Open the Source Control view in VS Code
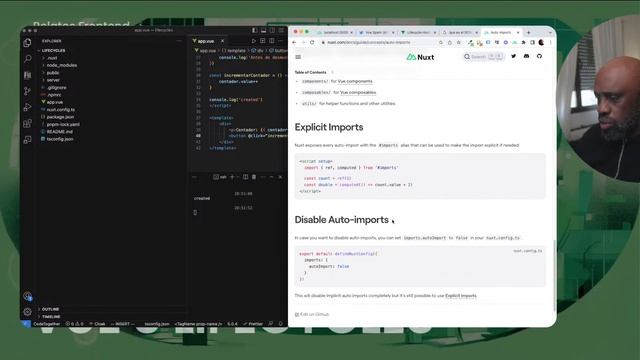The image size is (640, 360). [27, 91]
